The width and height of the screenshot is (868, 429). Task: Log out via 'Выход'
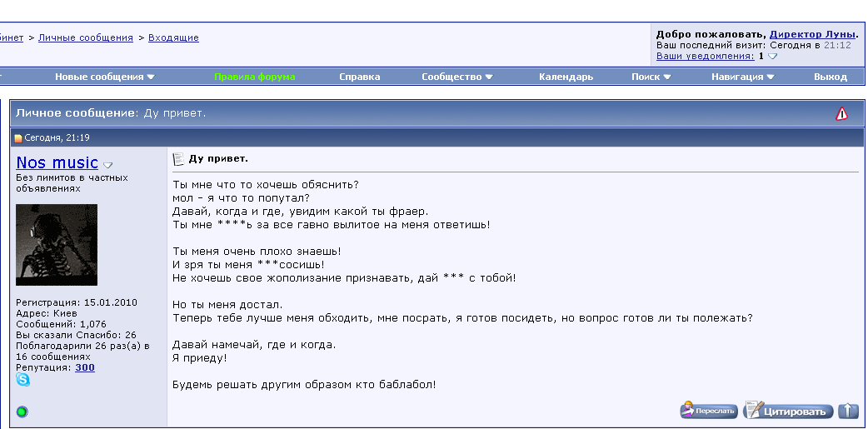(830, 77)
